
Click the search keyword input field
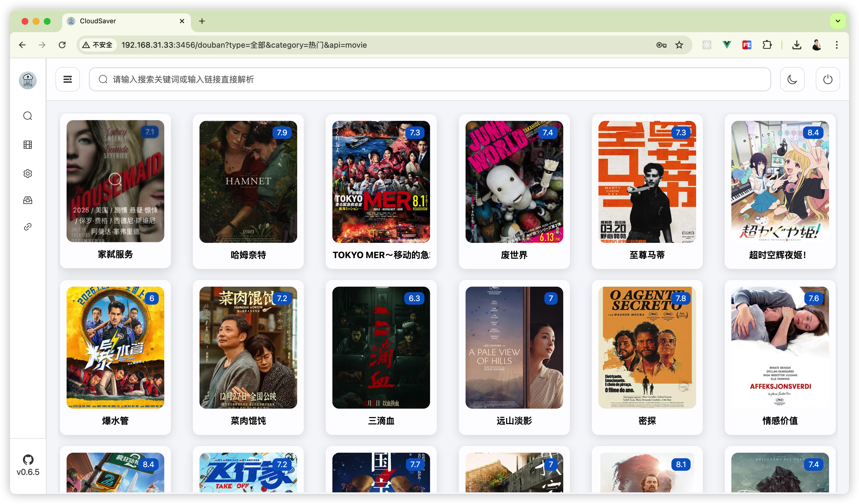(429, 79)
